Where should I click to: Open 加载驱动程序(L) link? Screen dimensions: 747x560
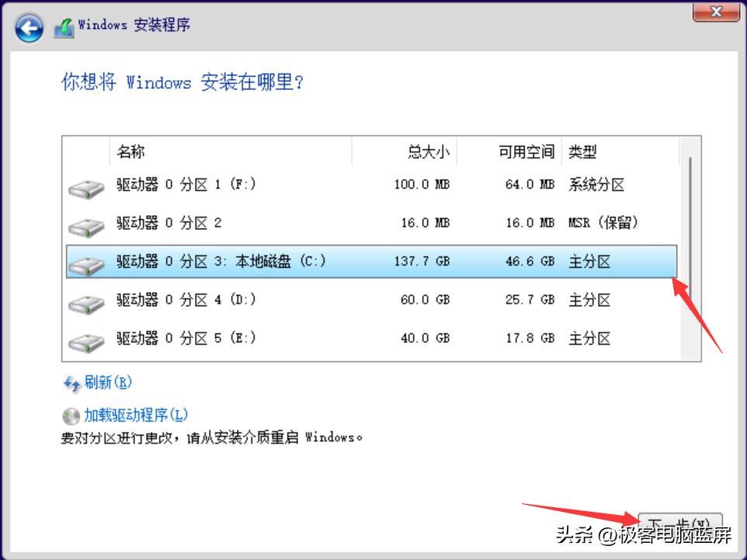pyautogui.click(x=136, y=415)
